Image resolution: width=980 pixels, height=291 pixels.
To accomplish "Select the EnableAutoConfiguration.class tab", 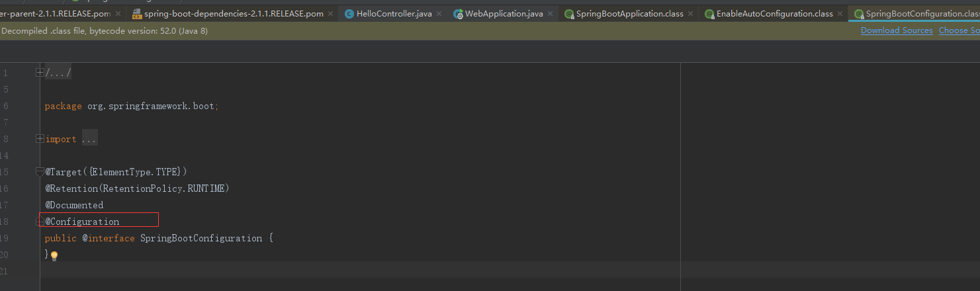I will click(x=774, y=14).
